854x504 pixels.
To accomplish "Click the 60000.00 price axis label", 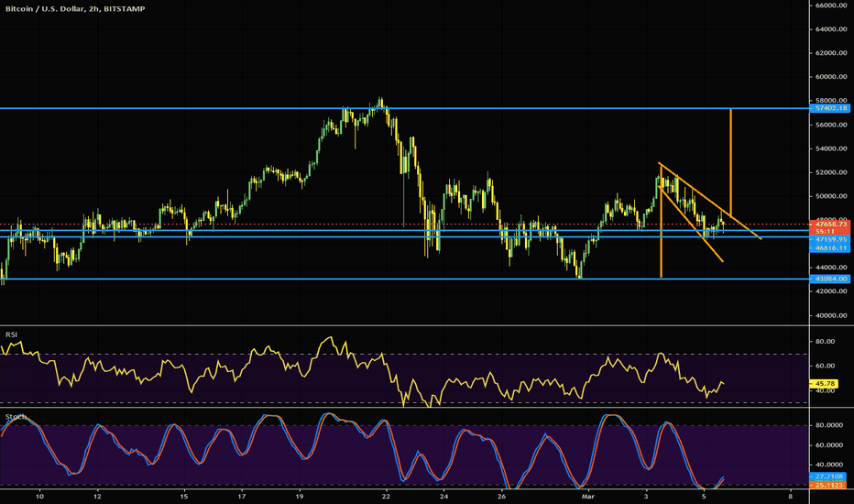I will coord(831,77).
